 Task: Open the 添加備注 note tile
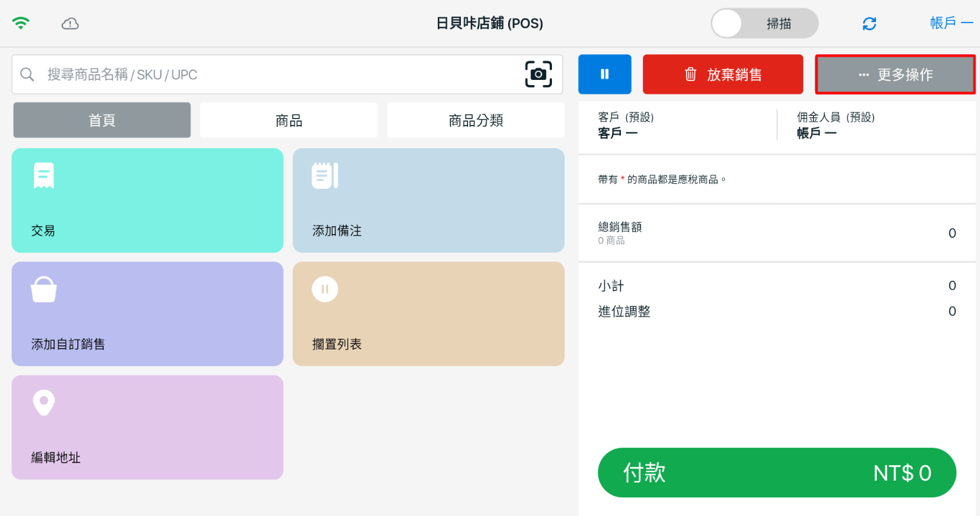tap(428, 200)
